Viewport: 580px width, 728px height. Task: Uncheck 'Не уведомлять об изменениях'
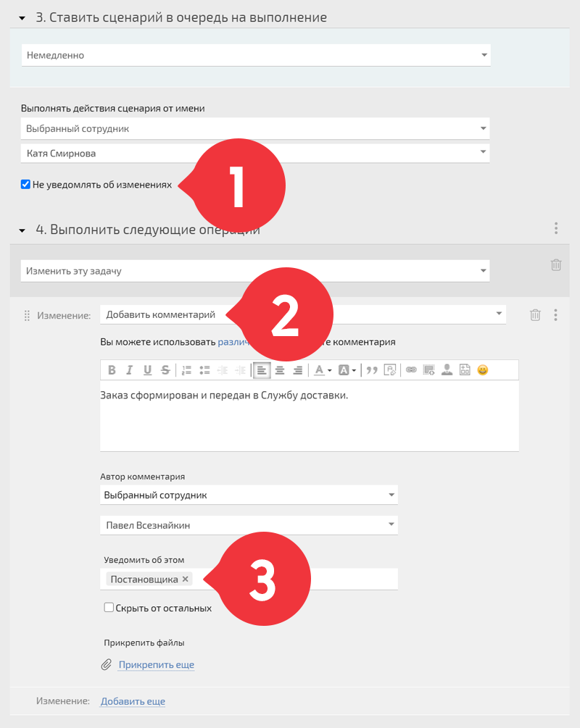click(25, 184)
